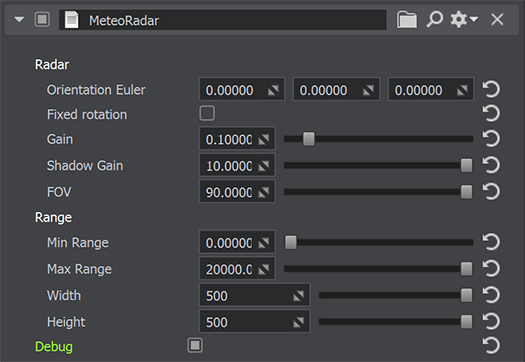Open the gear settings dropdown menu
Viewport: 525px width, 362px height.
(464, 19)
